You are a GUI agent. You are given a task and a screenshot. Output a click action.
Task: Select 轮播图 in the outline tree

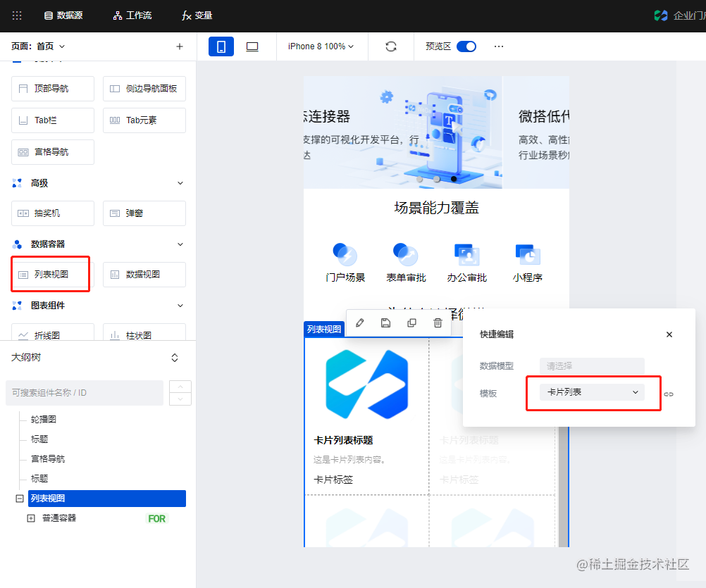[x=43, y=419]
